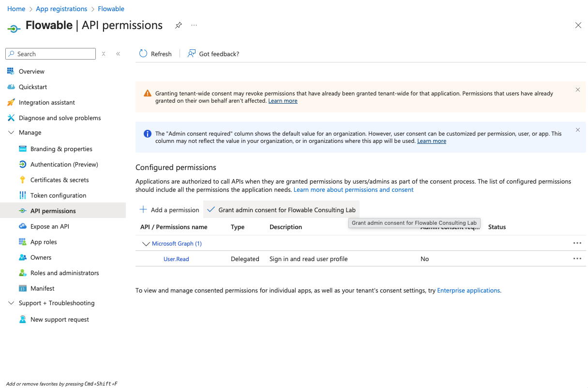Dismiss the orange tenant-wide consent warning
This screenshot has width=588, height=388.
[578, 90]
